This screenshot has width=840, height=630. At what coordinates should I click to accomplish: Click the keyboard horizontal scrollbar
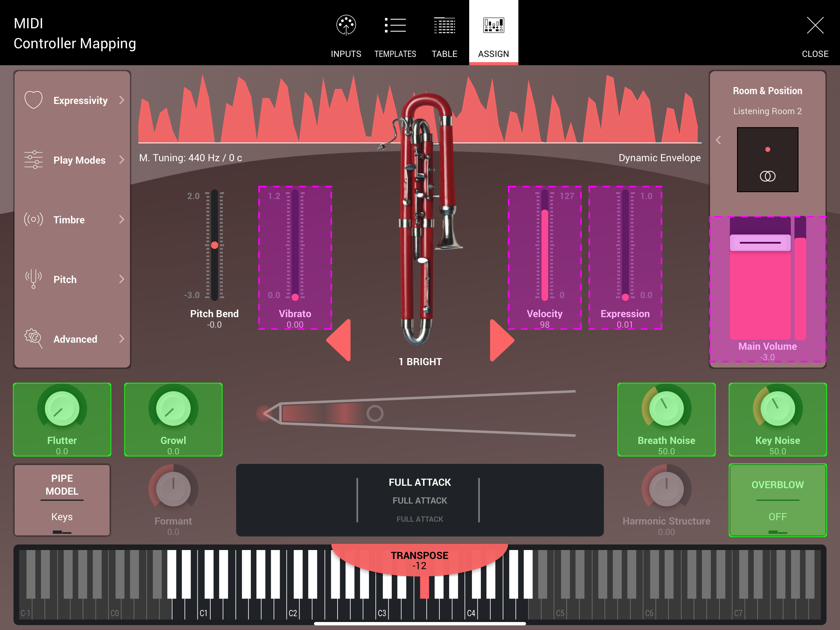click(x=420, y=624)
